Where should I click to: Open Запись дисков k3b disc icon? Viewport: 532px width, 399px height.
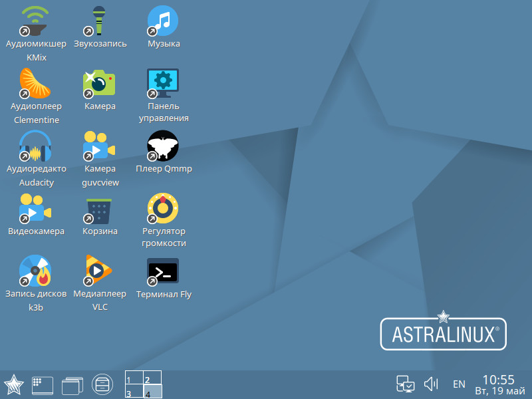[x=35, y=271]
